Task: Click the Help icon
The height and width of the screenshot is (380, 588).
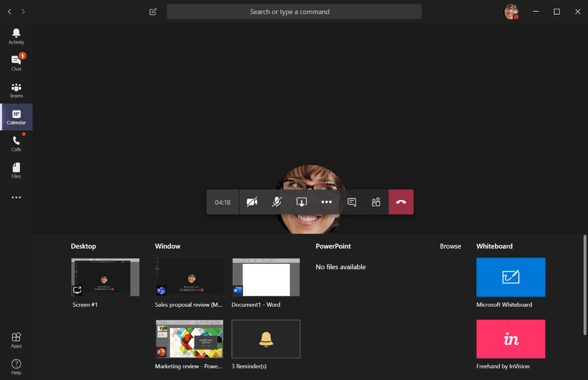Action: (x=16, y=366)
